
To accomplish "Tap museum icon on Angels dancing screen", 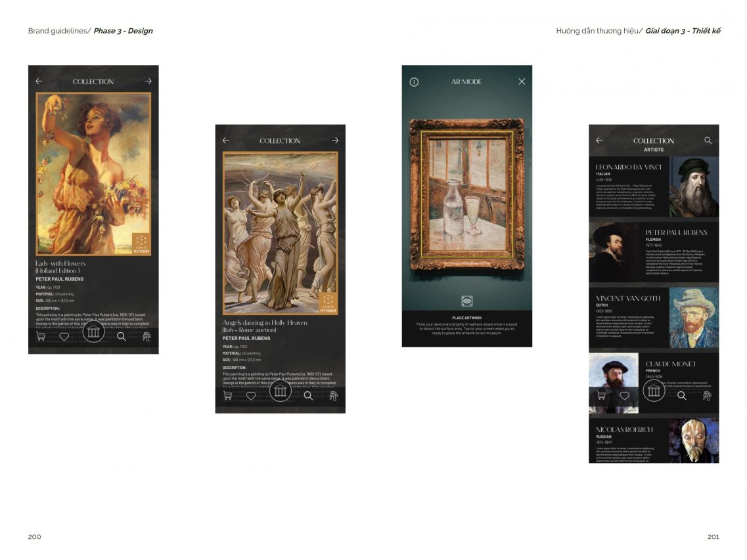I will click(x=280, y=391).
